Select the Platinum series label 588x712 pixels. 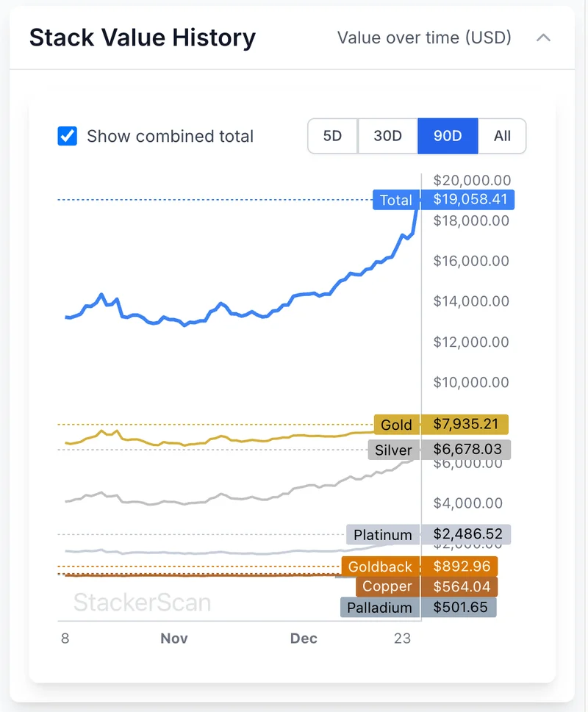[382, 535]
